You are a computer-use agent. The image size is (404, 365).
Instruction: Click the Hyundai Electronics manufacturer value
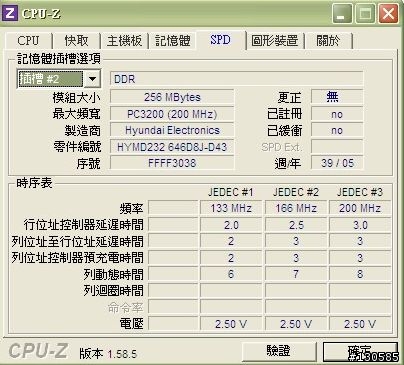click(x=172, y=130)
